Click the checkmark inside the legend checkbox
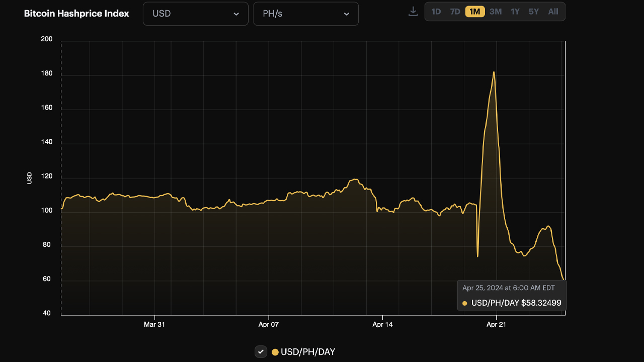 (x=261, y=352)
